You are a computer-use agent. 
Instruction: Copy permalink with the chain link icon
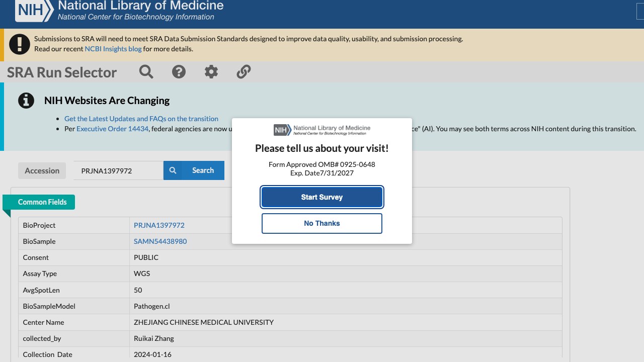pyautogui.click(x=244, y=72)
